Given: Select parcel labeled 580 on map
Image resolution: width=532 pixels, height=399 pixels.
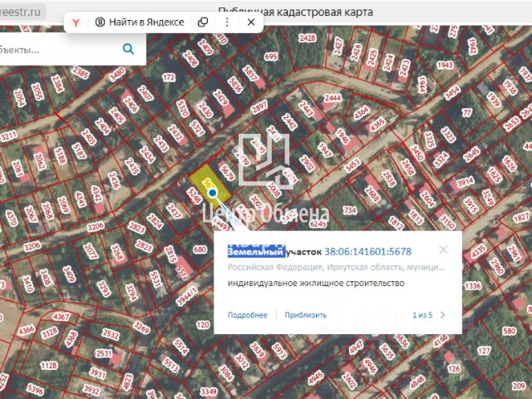Looking at the screenshot, I should click(510, 331).
